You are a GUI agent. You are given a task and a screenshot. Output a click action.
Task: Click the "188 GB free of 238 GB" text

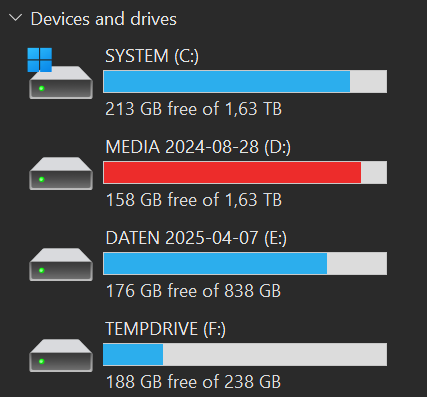(x=193, y=382)
